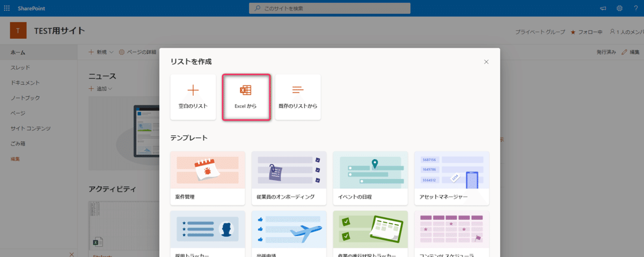Pick the イベントの日程 template

coord(370,178)
